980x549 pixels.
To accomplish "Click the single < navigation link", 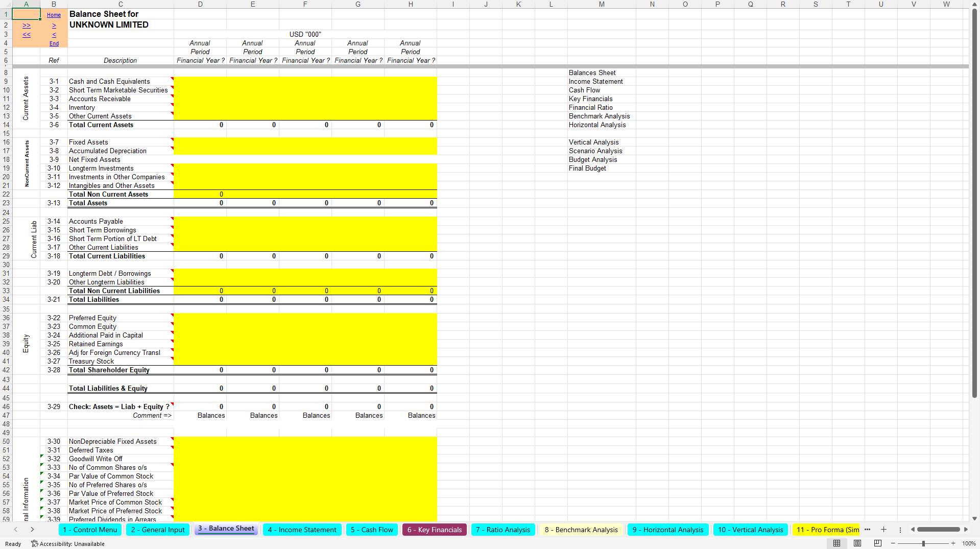I will point(54,35).
